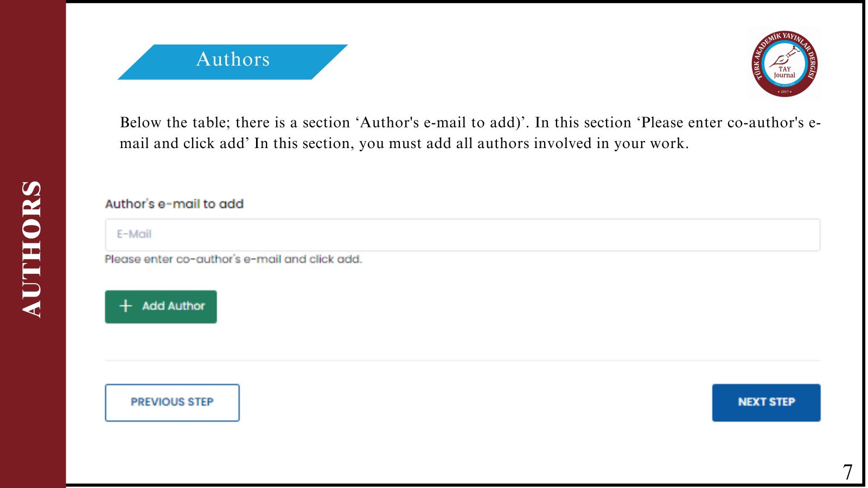Continue with the NEXT STEP button
Viewport: 868px width, 488px height.
click(766, 402)
